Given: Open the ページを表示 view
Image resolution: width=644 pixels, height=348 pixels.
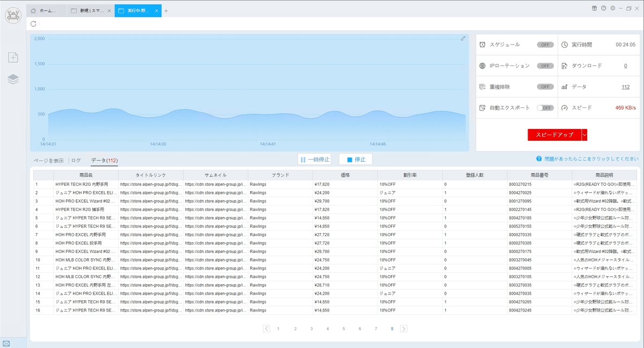Looking at the screenshot, I should 48,161.
